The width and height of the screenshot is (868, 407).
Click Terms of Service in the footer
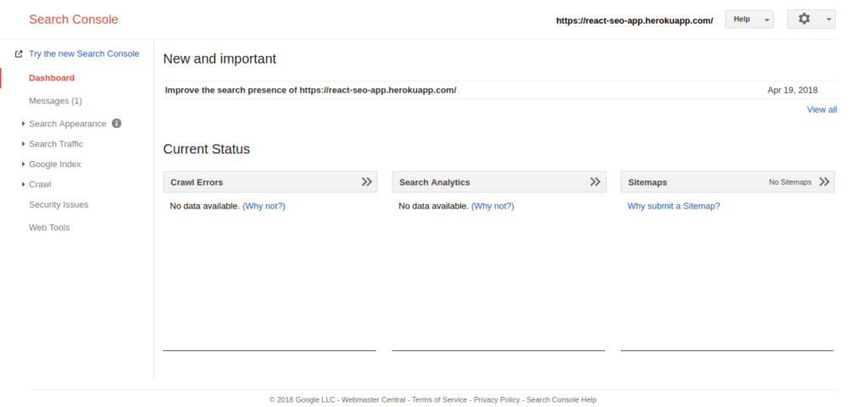click(440, 400)
